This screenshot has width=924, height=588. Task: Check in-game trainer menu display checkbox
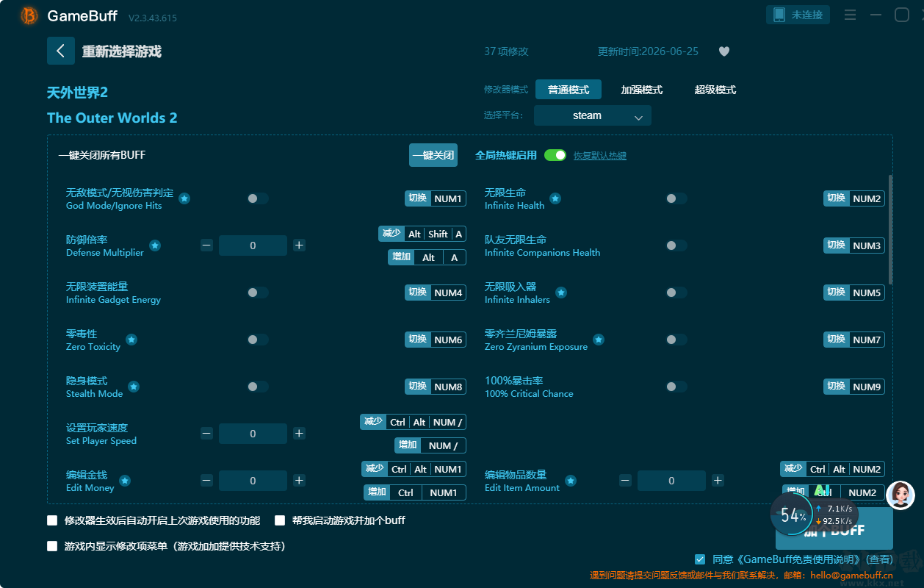pos(52,546)
